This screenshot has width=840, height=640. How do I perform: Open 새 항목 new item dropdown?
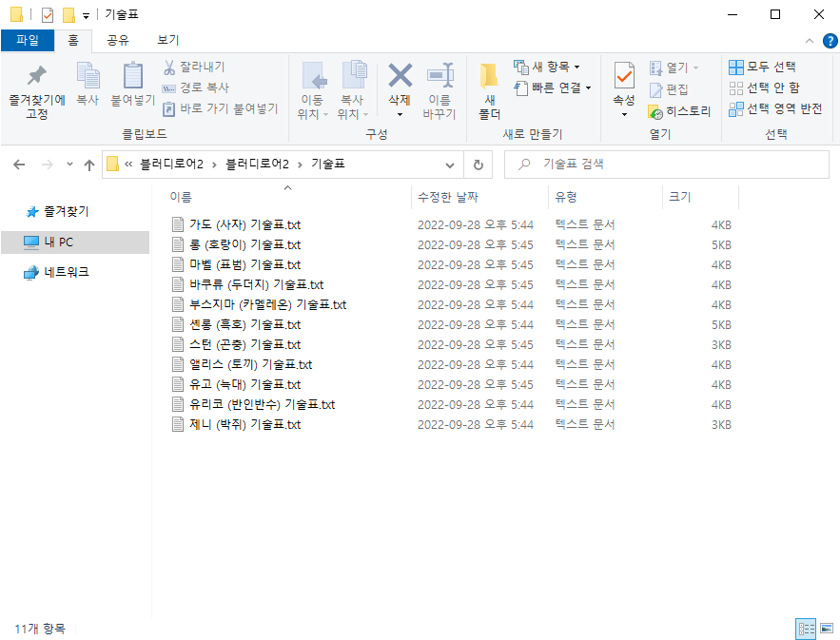[546, 67]
